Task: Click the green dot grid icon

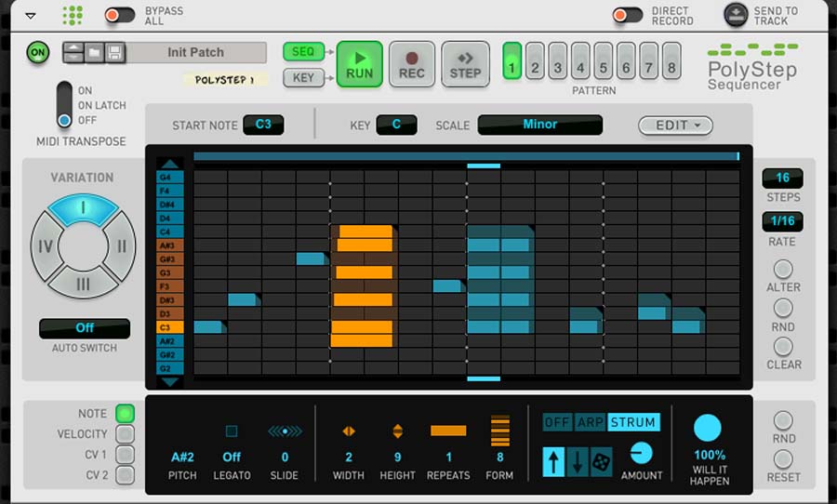Action: coord(72,16)
